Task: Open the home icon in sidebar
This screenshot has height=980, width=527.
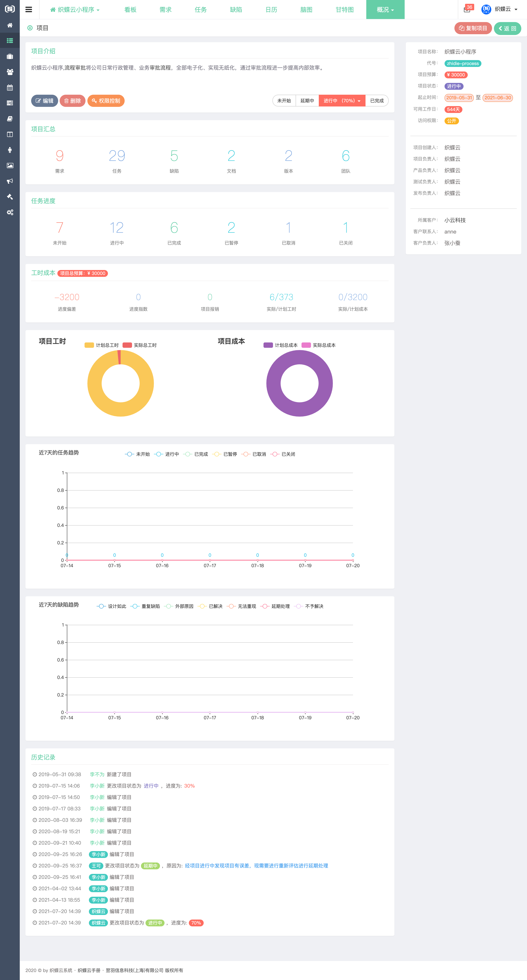Action: coord(10,25)
